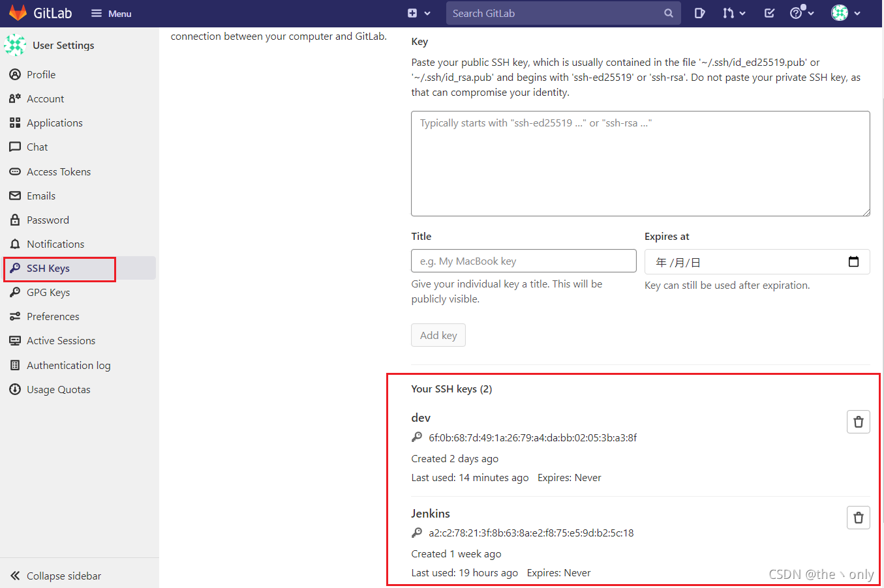Click dev key fingerprint 6f:0b:68:7d

533,437
